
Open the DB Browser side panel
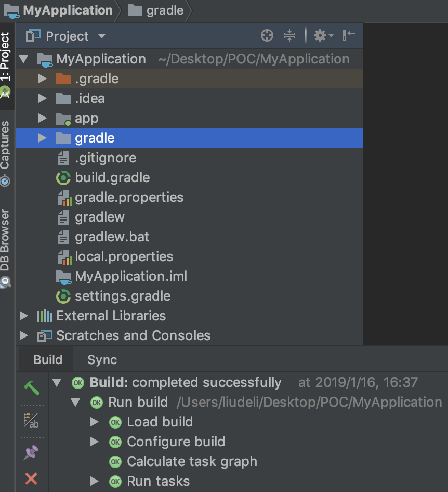pyautogui.click(x=5, y=244)
